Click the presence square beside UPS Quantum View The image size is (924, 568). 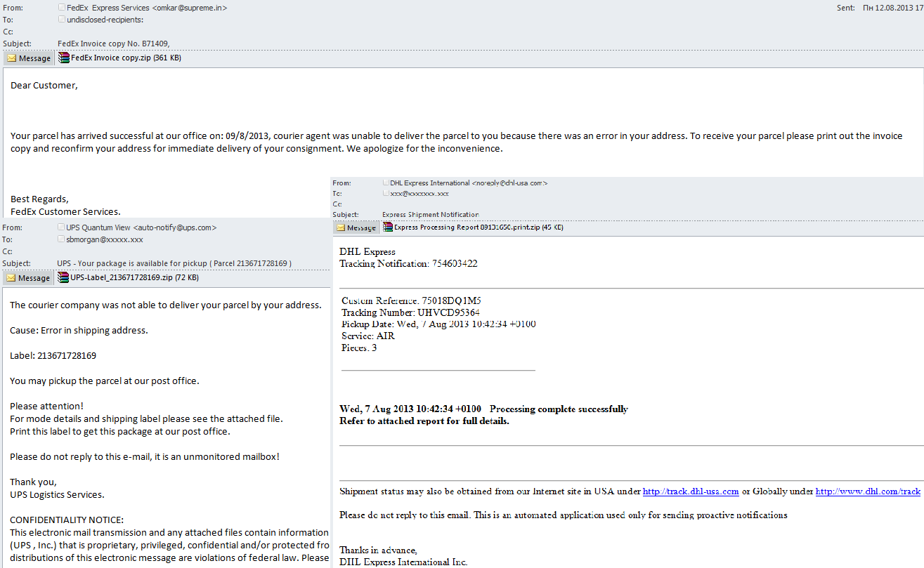[x=62, y=227]
